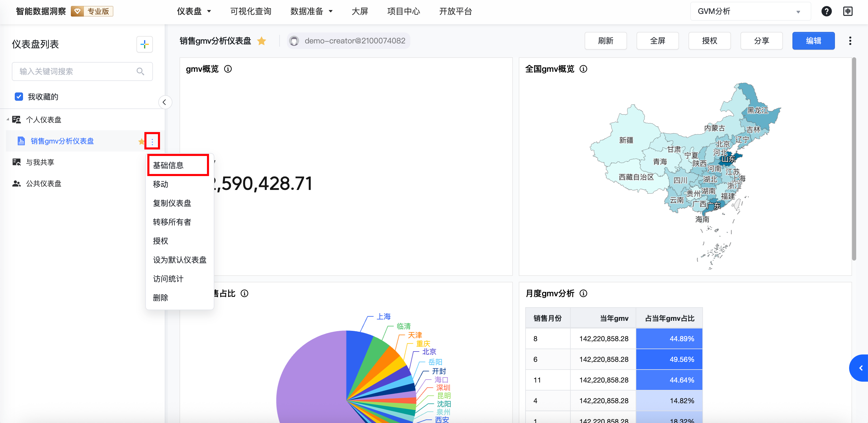This screenshot has height=423, width=868.
Task: Collapse the dashboard list sidebar arrow
Action: click(x=164, y=103)
